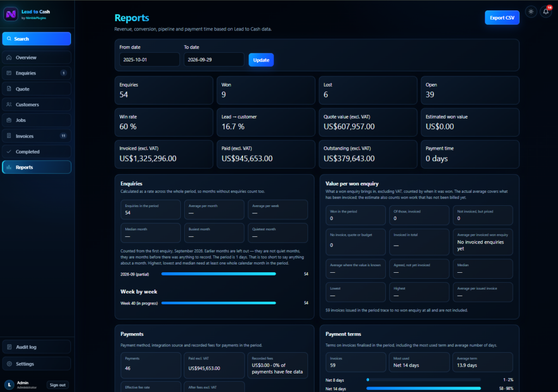Click the Won 9 summary card
558x392 pixels.
point(266,90)
